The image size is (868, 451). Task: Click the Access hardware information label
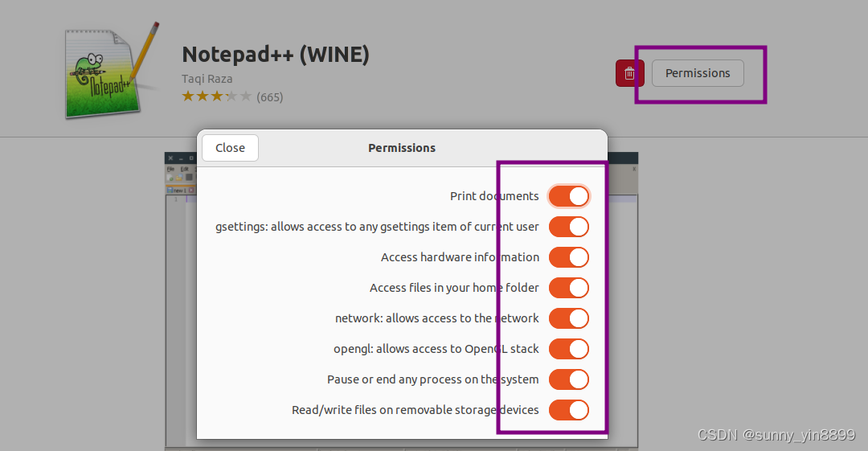[460, 257]
